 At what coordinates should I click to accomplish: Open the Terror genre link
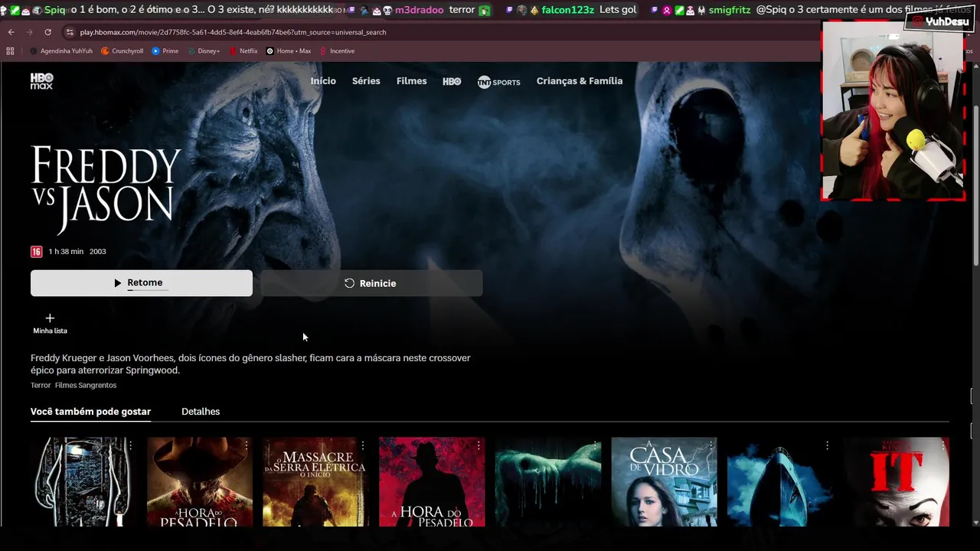(x=41, y=386)
